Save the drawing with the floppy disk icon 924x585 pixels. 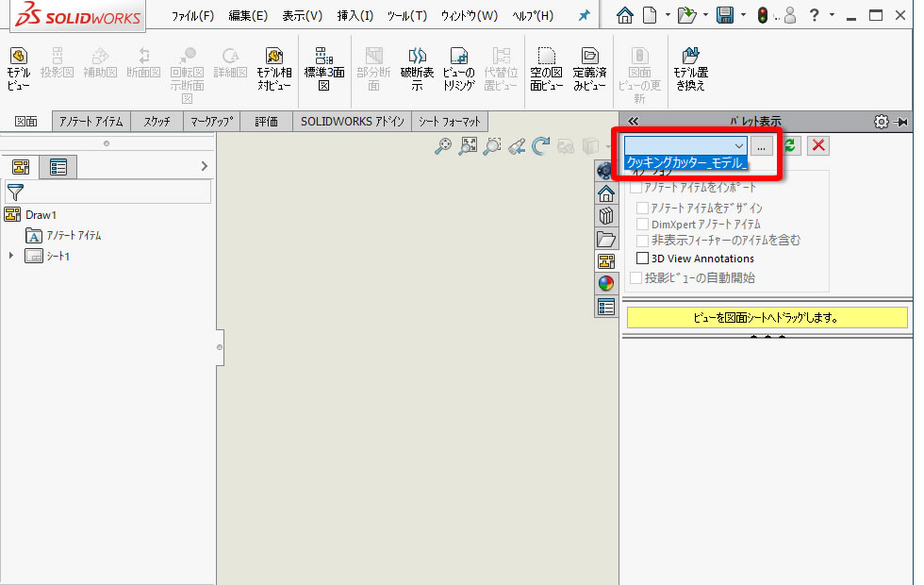pos(725,15)
